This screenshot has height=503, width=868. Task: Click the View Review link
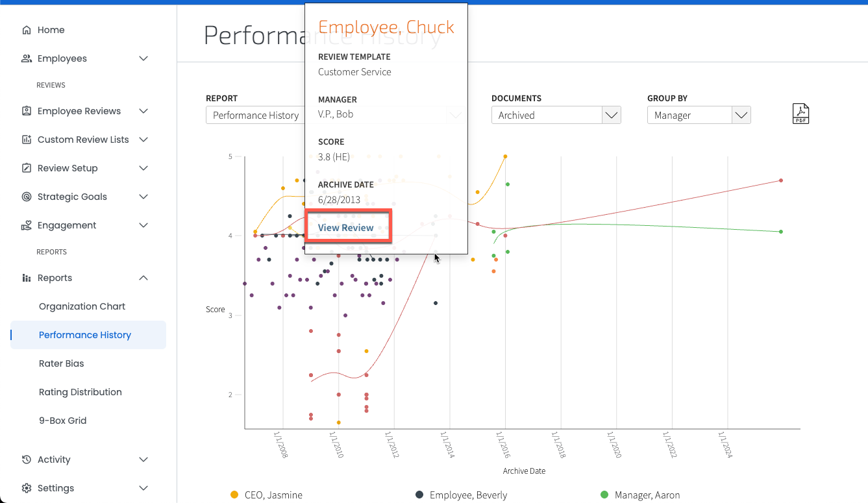point(346,228)
